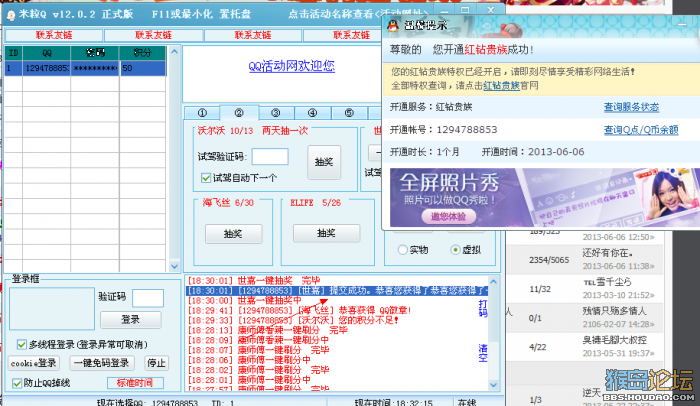Switch to tab ⑤

[349, 113]
